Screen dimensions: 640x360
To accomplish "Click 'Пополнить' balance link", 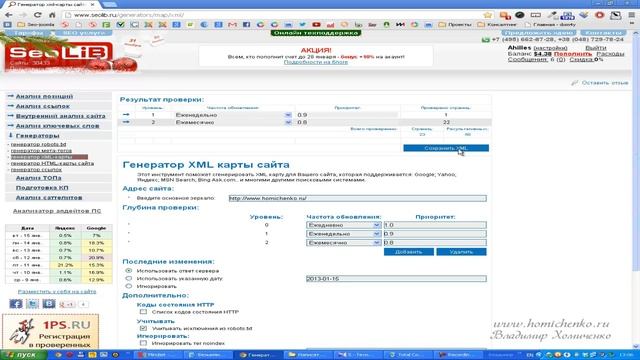I will coord(573,54).
